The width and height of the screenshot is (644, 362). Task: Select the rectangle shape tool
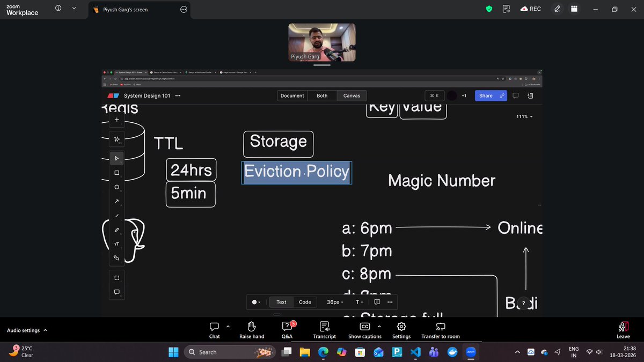[x=116, y=173]
